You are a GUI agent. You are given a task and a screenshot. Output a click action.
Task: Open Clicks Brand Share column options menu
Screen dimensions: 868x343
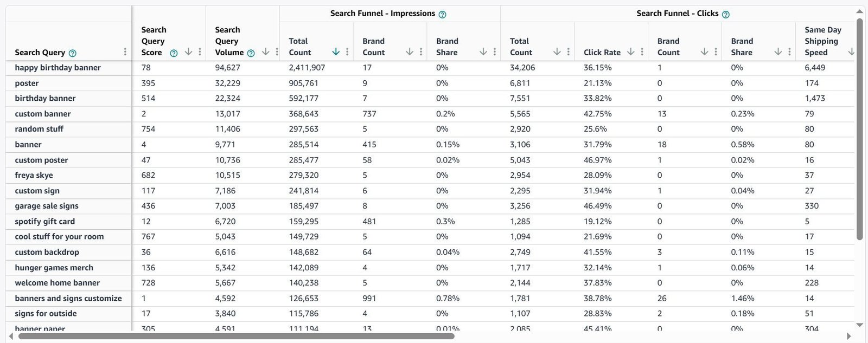tap(789, 52)
